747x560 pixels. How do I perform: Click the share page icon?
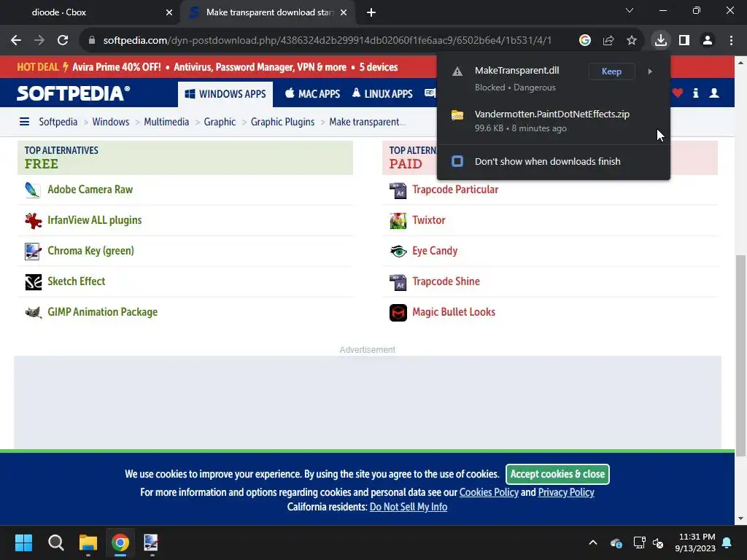pyautogui.click(x=608, y=41)
